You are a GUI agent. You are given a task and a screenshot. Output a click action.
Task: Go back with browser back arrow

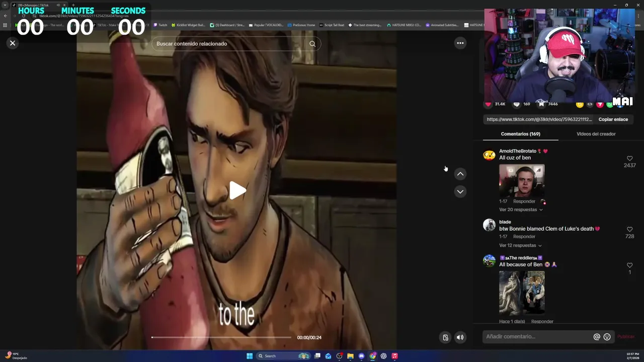point(6,16)
